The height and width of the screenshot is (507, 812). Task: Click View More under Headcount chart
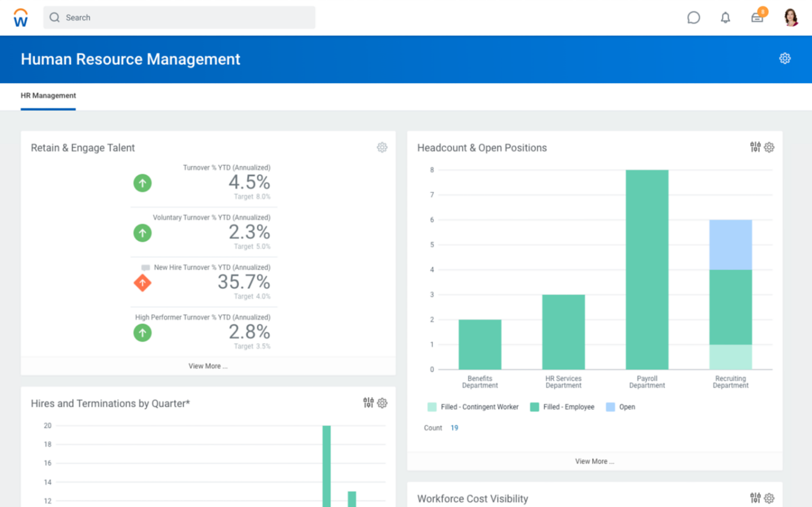(594, 462)
